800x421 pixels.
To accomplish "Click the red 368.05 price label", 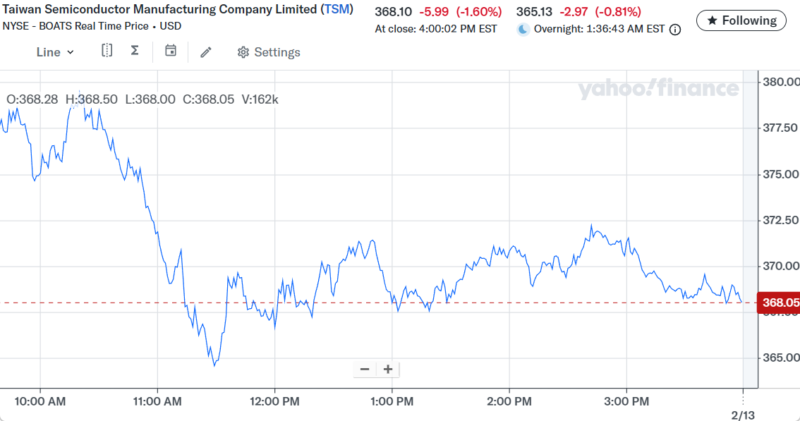I will (779, 302).
